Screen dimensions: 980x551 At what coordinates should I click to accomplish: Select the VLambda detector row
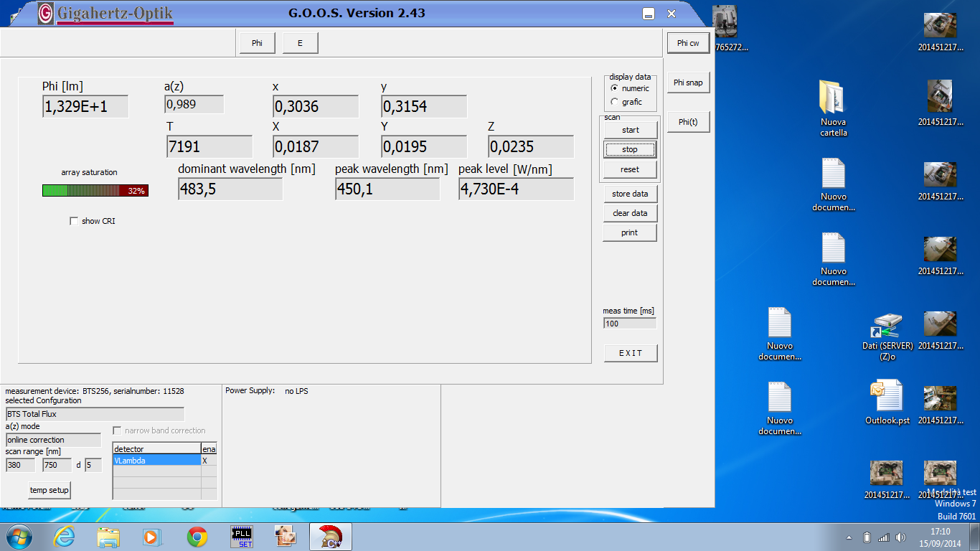pyautogui.click(x=156, y=461)
